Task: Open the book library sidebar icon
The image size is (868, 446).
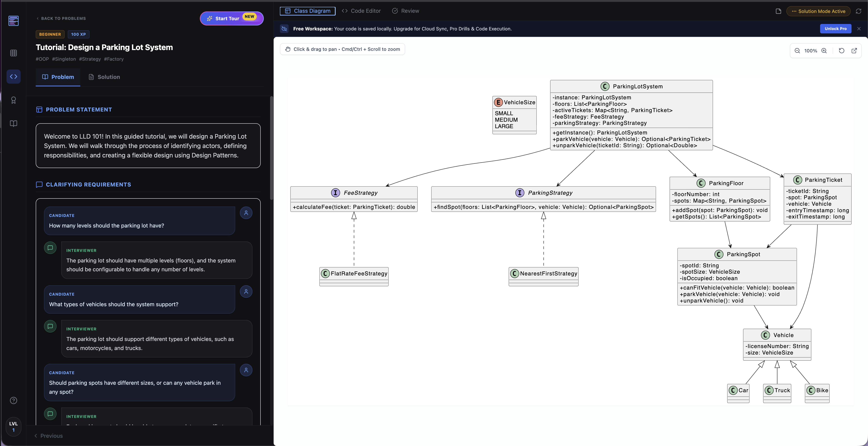Action: point(14,124)
